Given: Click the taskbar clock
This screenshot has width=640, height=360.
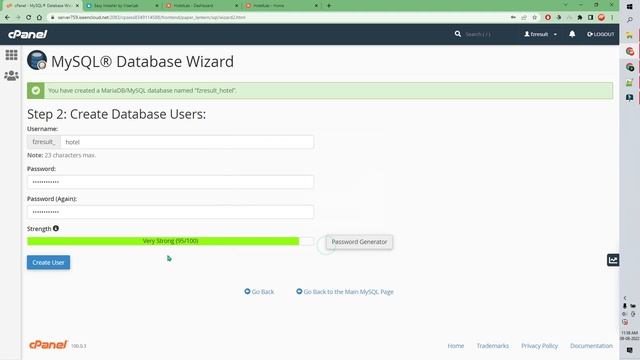Looking at the screenshot, I should click(629, 336).
